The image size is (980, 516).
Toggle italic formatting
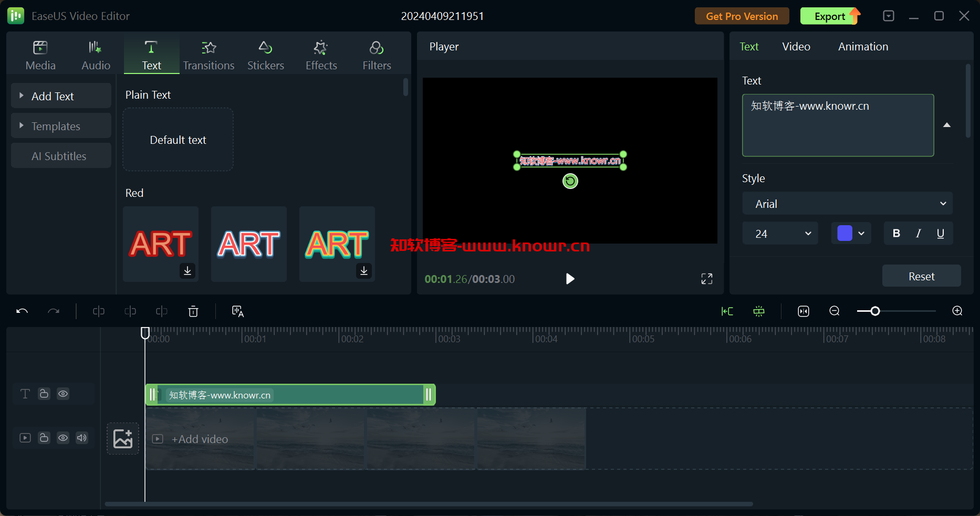coord(919,234)
